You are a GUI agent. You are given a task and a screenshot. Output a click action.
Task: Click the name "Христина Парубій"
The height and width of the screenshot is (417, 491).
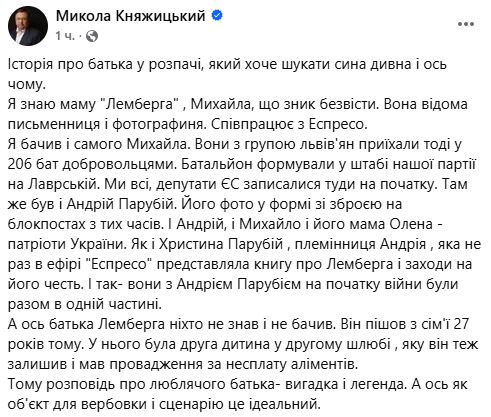[221, 244]
